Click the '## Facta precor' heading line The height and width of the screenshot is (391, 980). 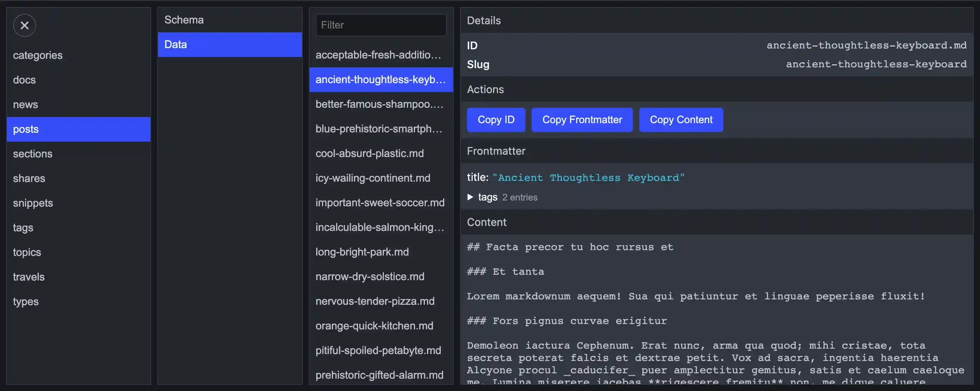[x=570, y=247]
